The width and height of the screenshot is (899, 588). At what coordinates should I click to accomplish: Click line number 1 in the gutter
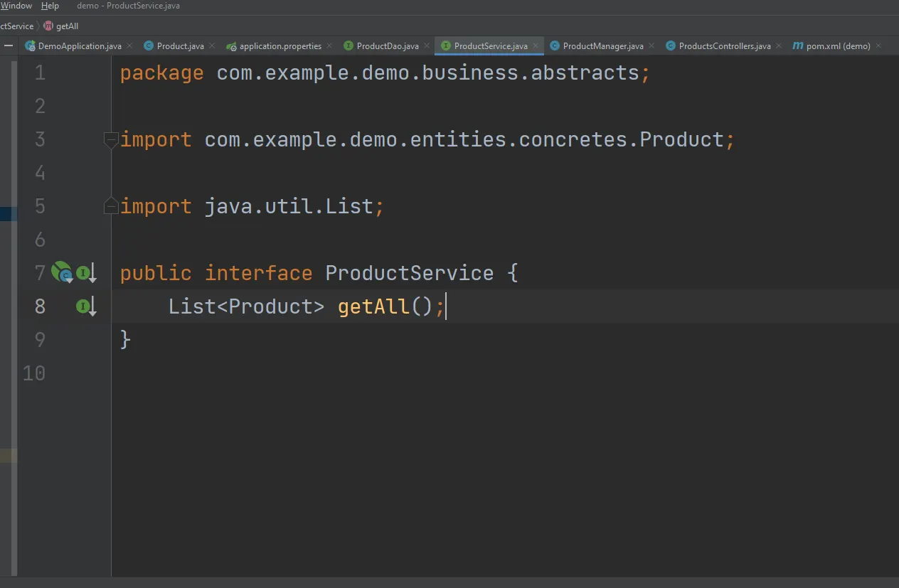click(x=40, y=73)
